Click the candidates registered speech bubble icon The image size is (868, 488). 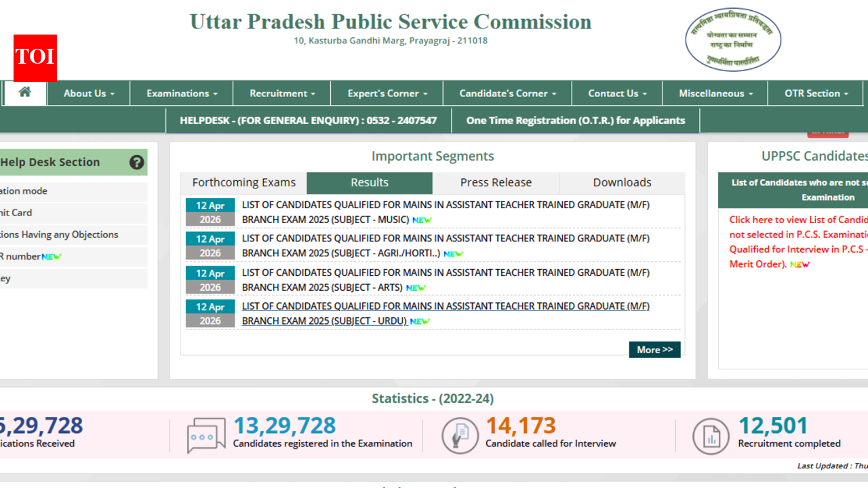point(205,436)
